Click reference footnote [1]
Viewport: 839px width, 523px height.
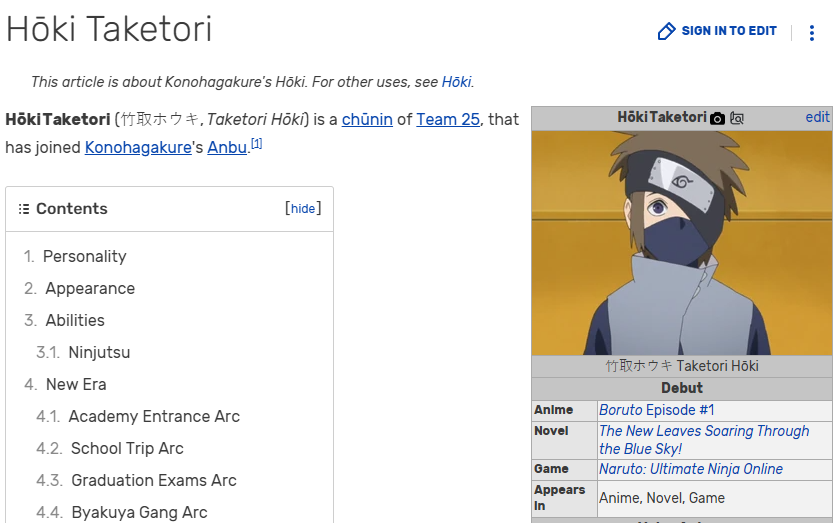coord(257,143)
